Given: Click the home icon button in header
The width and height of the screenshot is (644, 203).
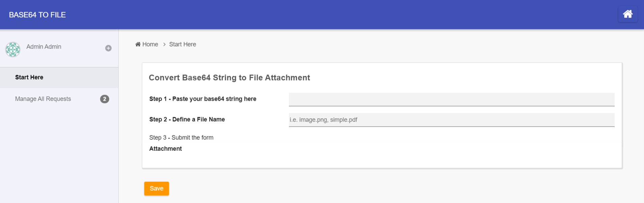Looking at the screenshot, I should pos(627,14).
